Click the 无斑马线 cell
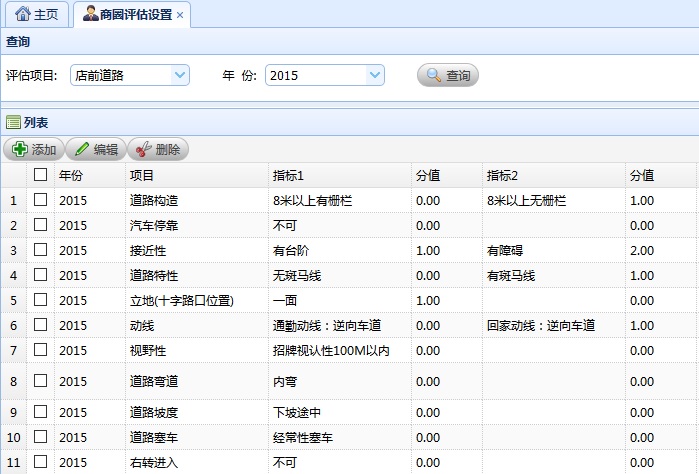This screenshot has width=699, height=474. [340, 275]
